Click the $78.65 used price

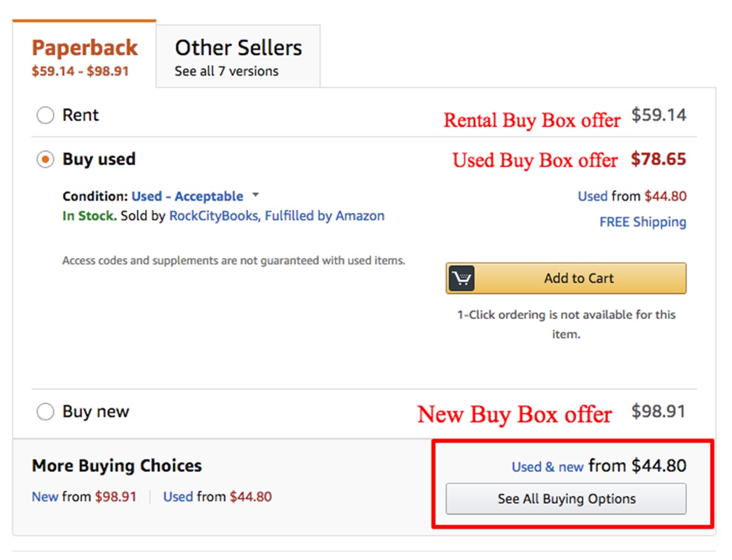pos(658,160)
